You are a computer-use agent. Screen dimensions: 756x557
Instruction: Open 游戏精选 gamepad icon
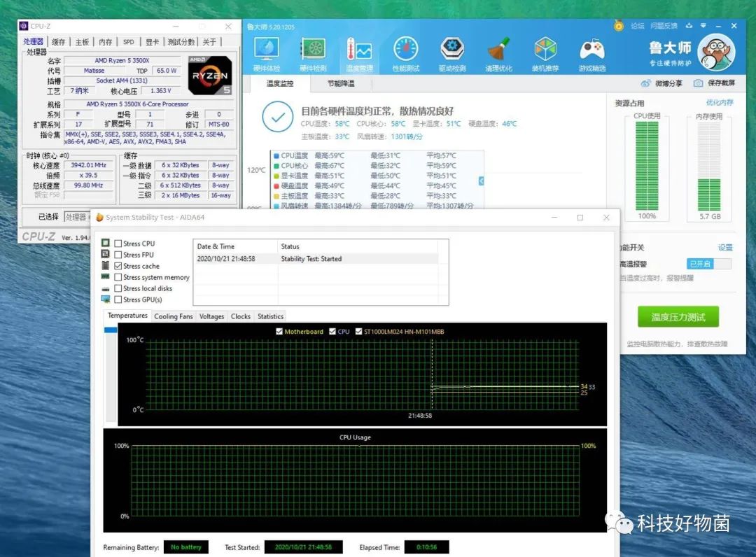coord(592,54)
